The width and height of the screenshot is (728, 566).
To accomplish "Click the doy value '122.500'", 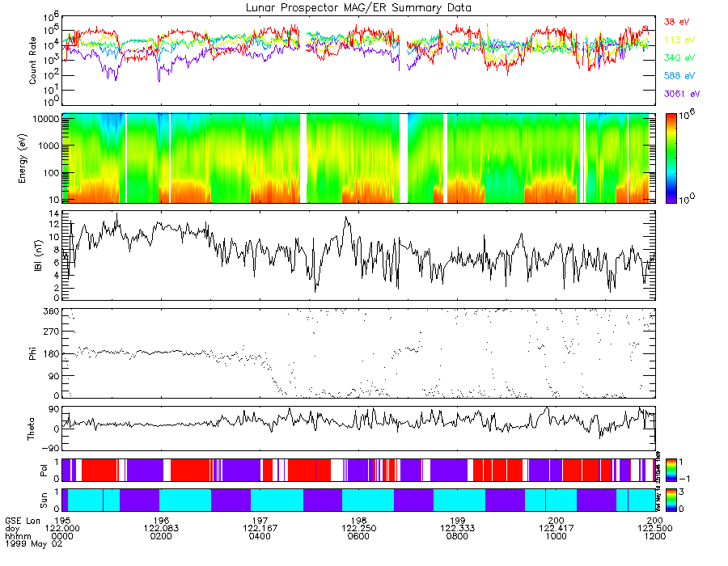I will [x=655, y=529].
